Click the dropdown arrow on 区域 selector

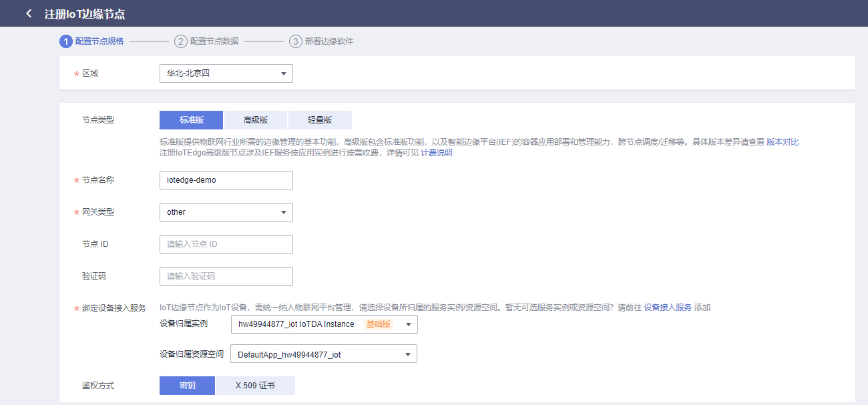[283, 73]
